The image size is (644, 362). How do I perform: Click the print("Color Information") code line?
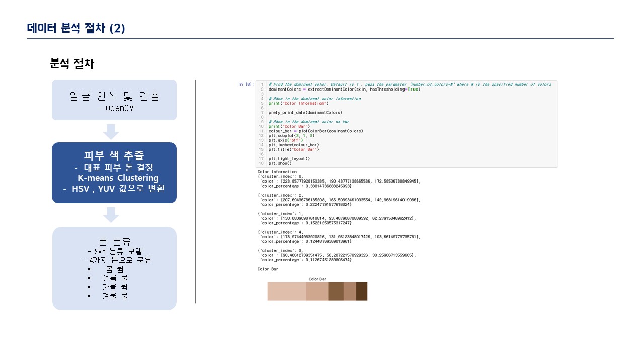(x=298, y=103)
